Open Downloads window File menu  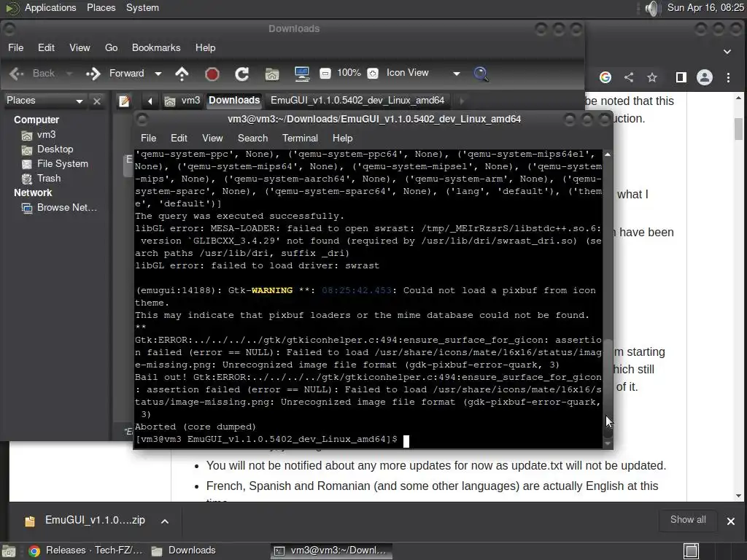[x=15, y=47]
